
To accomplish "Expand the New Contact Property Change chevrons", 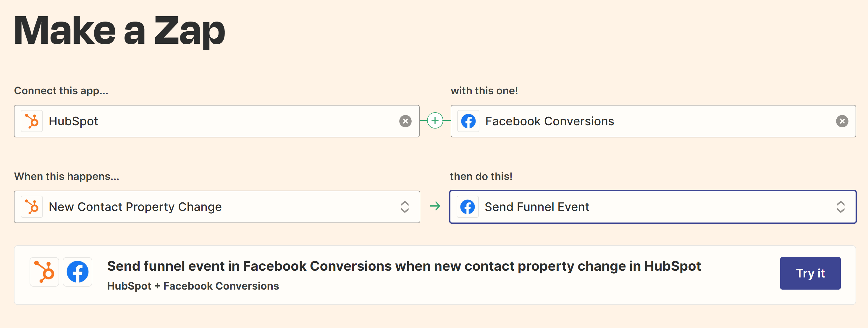I will pyautogui.click(x=405, y=207).
